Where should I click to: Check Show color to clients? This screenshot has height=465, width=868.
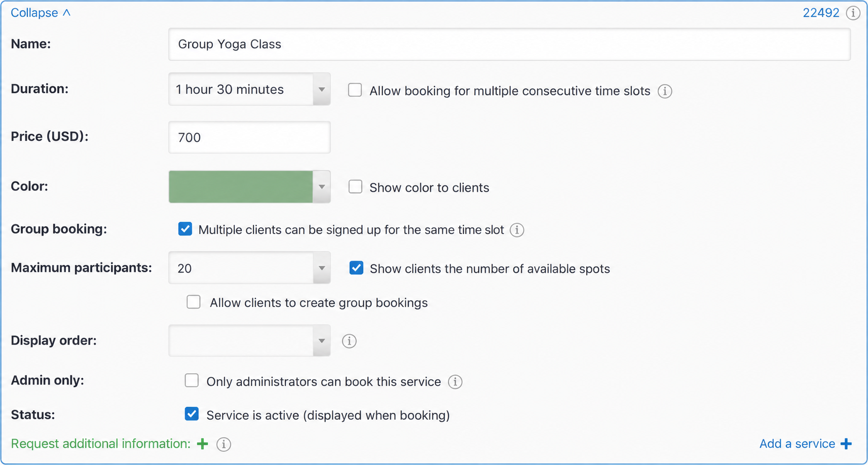pos(355,186)
